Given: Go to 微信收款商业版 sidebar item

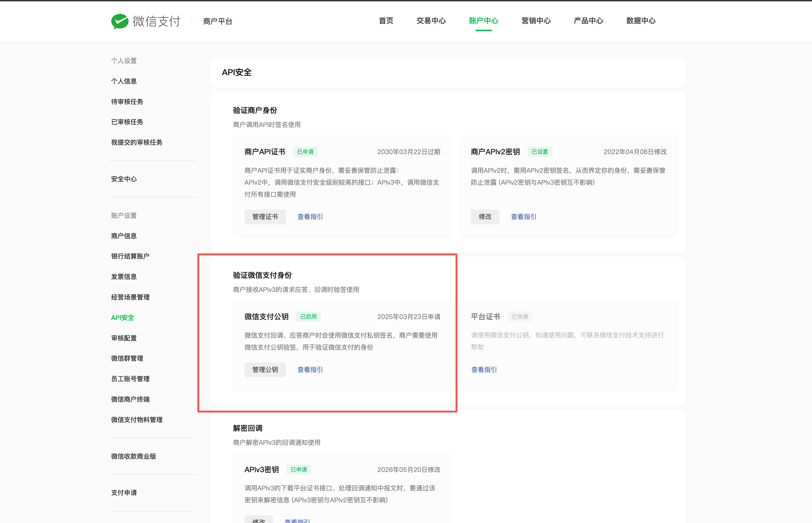Looking at the screenshot, I should 133,457.
